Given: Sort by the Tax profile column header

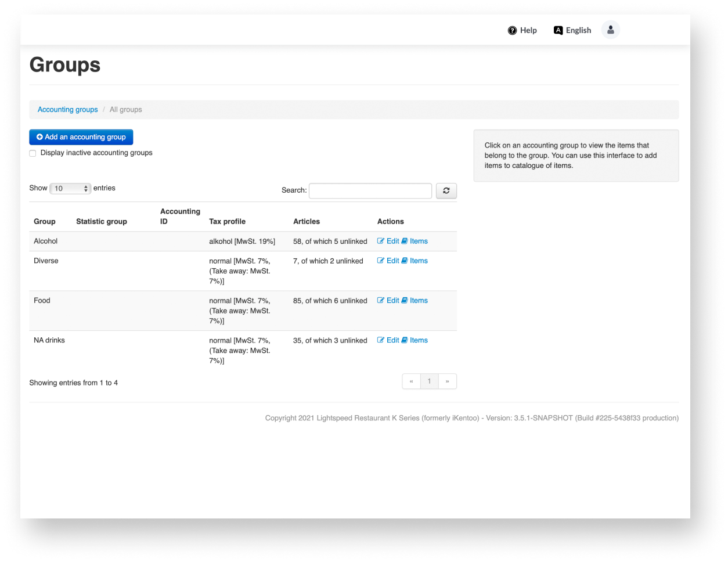Looking at the screenshot, I should pyautogui.click(x=227, y=221).
